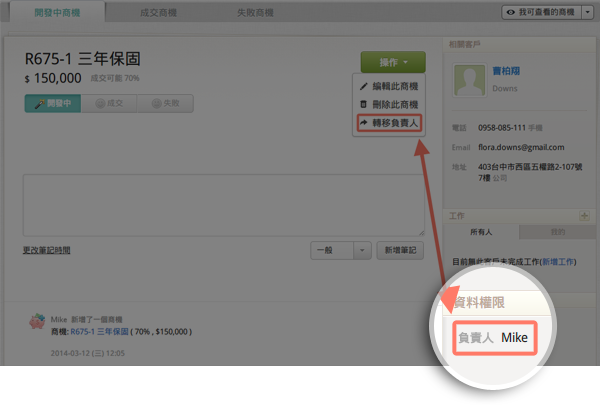Screen dimensions: 600x405
Task: Click 成交可能 70% probability text
Action: pos(115,78)
